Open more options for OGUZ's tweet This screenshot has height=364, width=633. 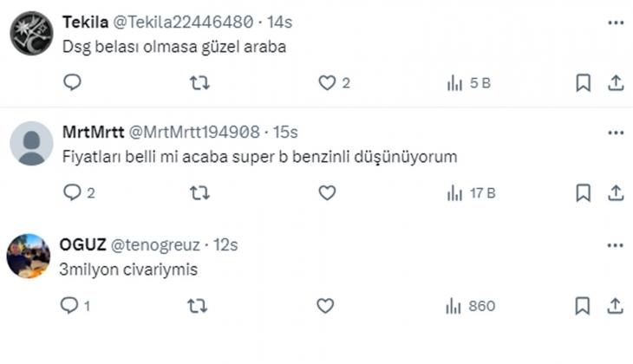pyautogui.click(x=615, y=244)
